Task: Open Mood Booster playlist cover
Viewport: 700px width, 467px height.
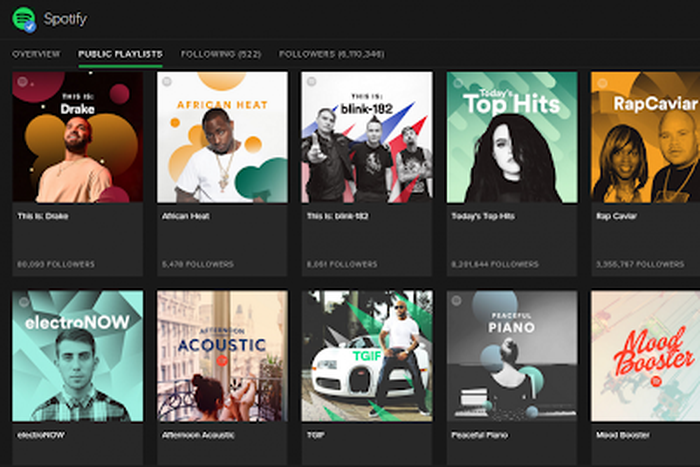Action: click(646, 356)
